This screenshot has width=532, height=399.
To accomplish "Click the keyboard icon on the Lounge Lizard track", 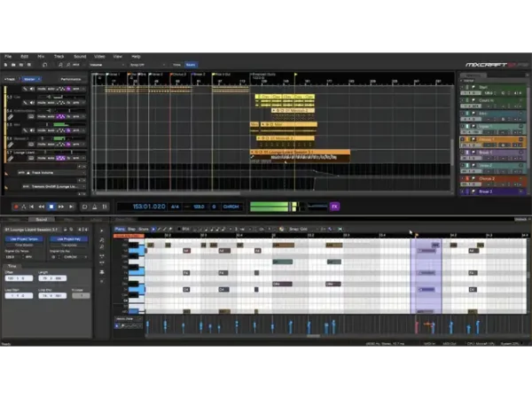I will coord(31,158).
